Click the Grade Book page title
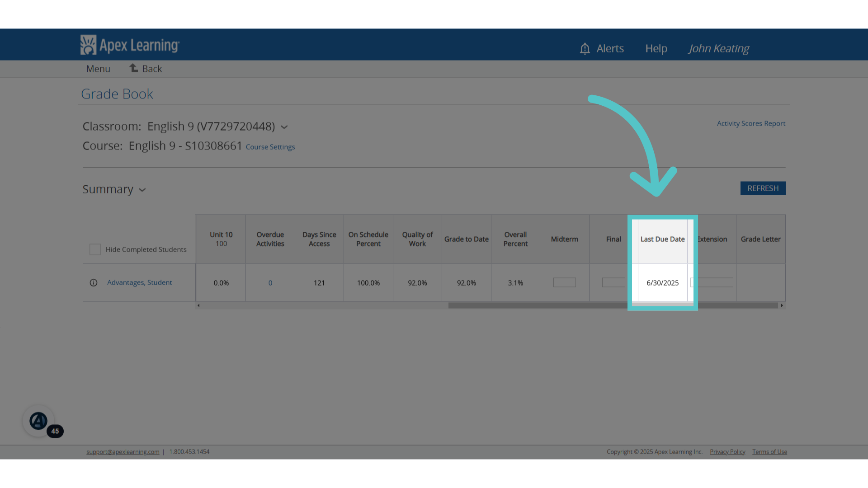This screenshot has width=868, height=488. click(117, 94)
